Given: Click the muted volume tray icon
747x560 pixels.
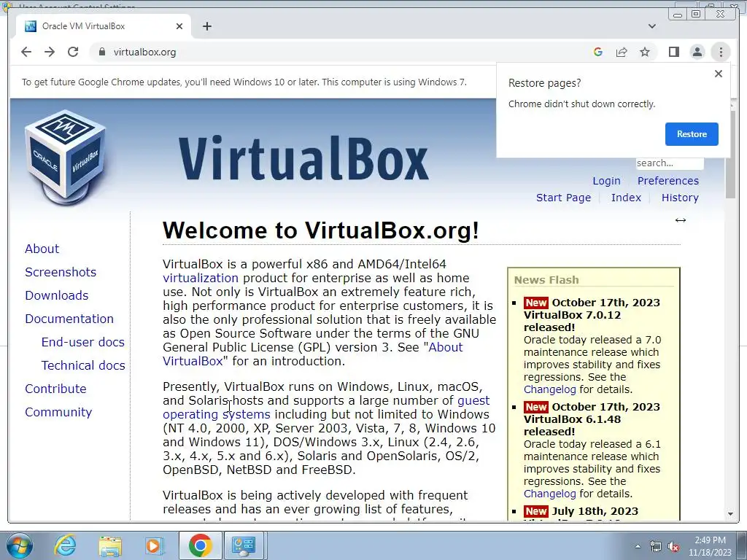Looking at the screenshot, I should click(x=673, y=546).
